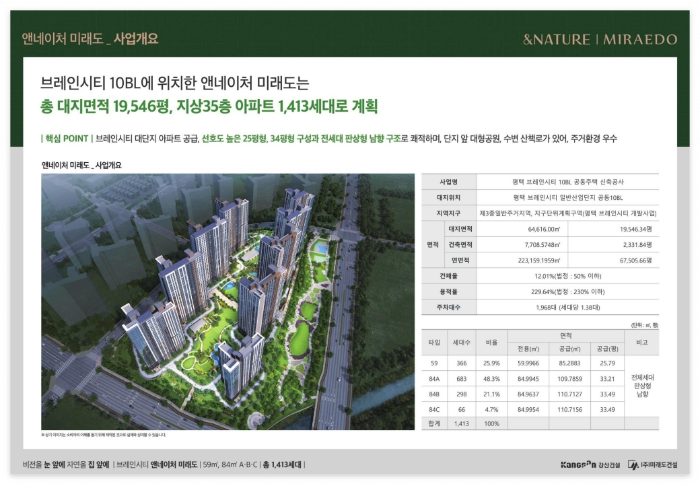Click the value '223,159.1959㎡'

click(x=539, y=260)
